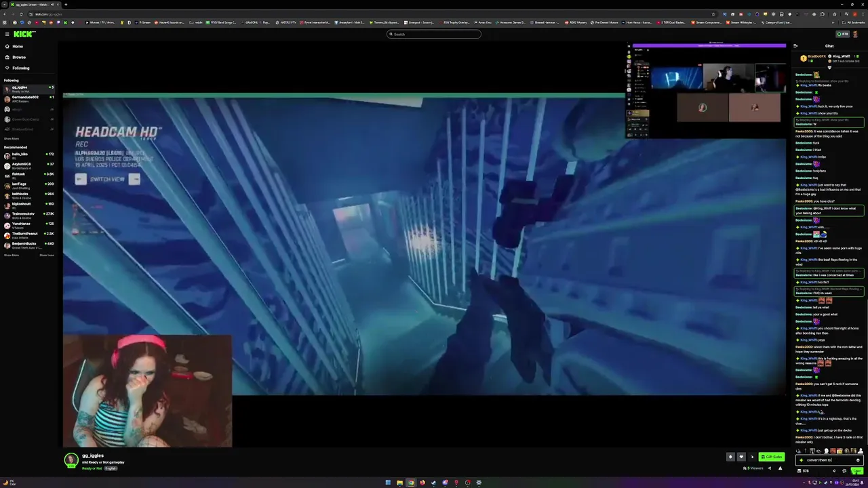868x488 pixels.
Task: Collapse the chat panel arrow
Action: [795, 46]
